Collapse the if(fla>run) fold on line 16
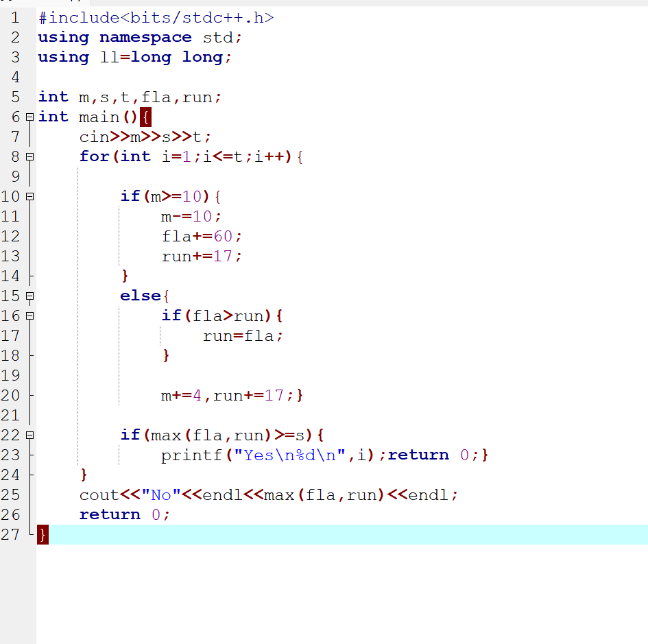This screenshot has height=644, width=648. pos(29,315)
